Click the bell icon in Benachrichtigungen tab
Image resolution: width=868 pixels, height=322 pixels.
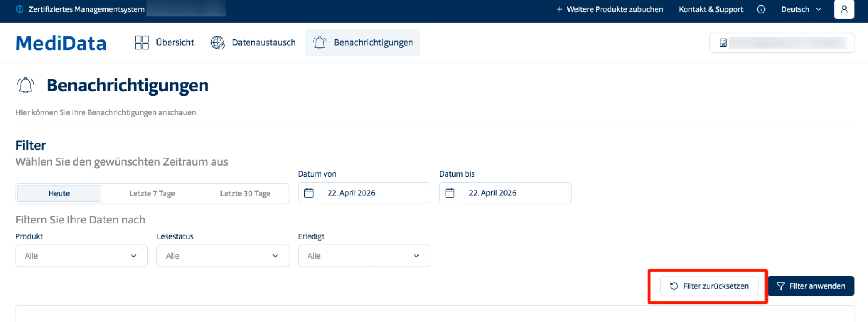(320, 42)
